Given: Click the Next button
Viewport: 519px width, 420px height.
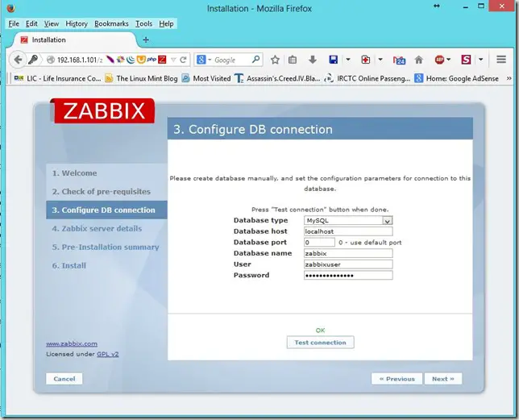Looking at the screenshot, I should tap(443, 379).
